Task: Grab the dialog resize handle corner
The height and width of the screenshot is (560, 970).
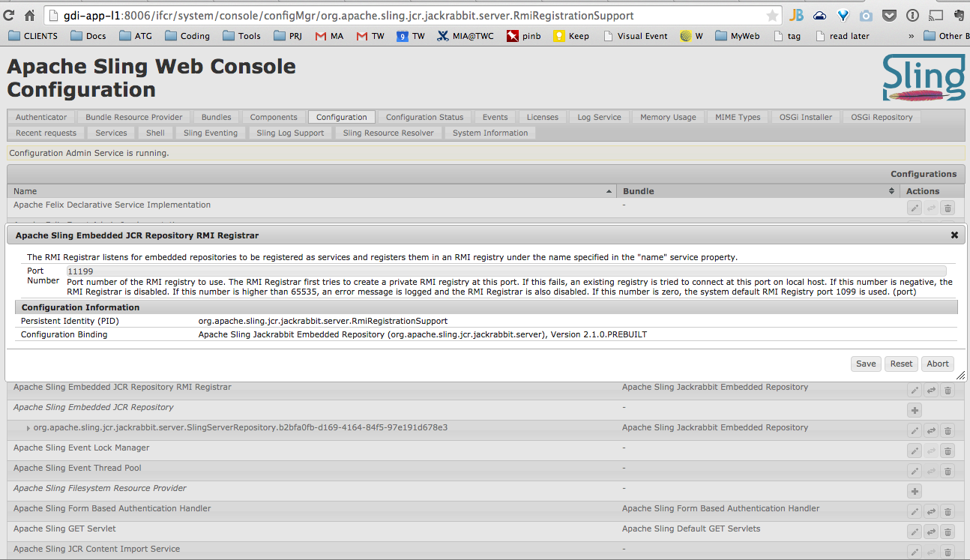Action: coord(960,376)
